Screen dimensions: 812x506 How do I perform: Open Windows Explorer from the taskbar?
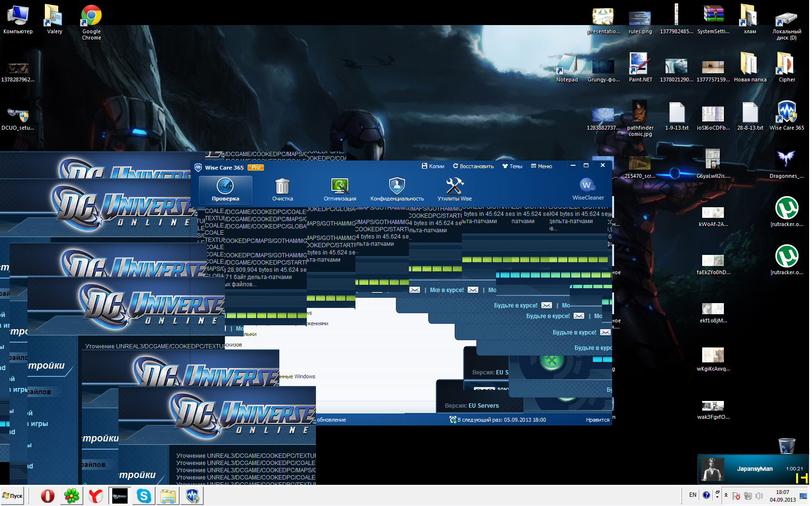coord(168,496)
